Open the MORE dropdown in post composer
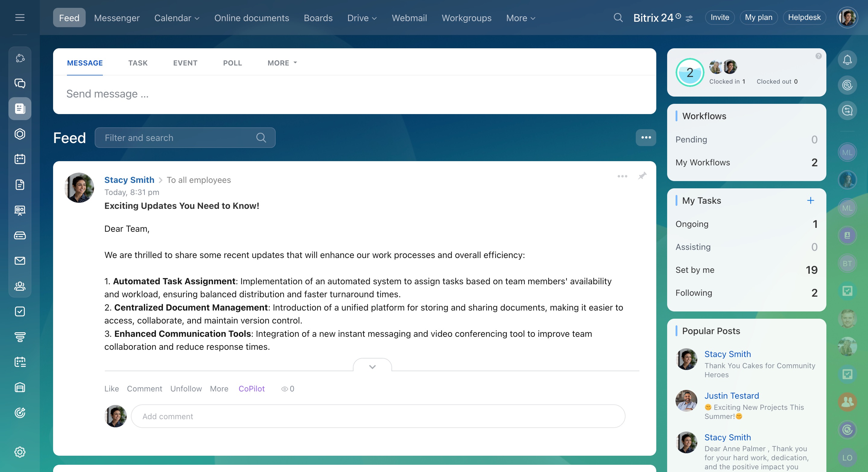Image resolution: width=868 pixels, height=472 pixels. tap(282, 63)
